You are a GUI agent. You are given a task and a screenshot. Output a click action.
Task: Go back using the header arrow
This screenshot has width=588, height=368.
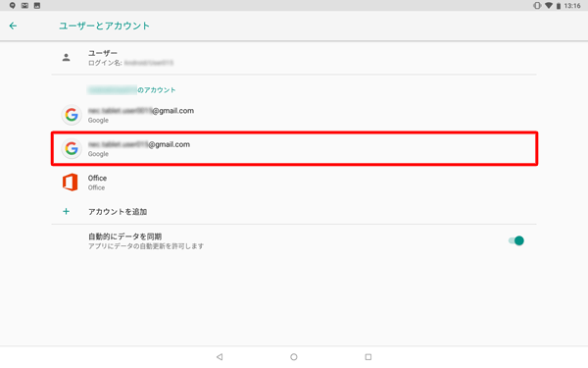[x=13, y=26]
